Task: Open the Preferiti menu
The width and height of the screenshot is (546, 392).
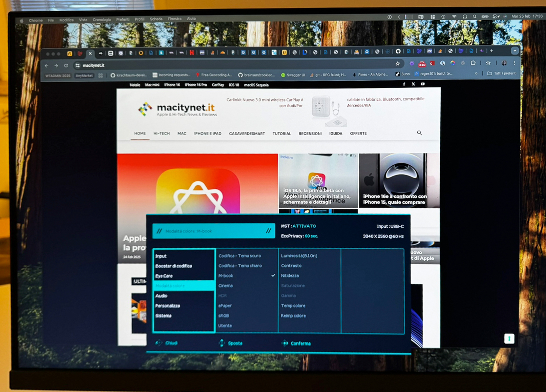Action: pos(123,20)
